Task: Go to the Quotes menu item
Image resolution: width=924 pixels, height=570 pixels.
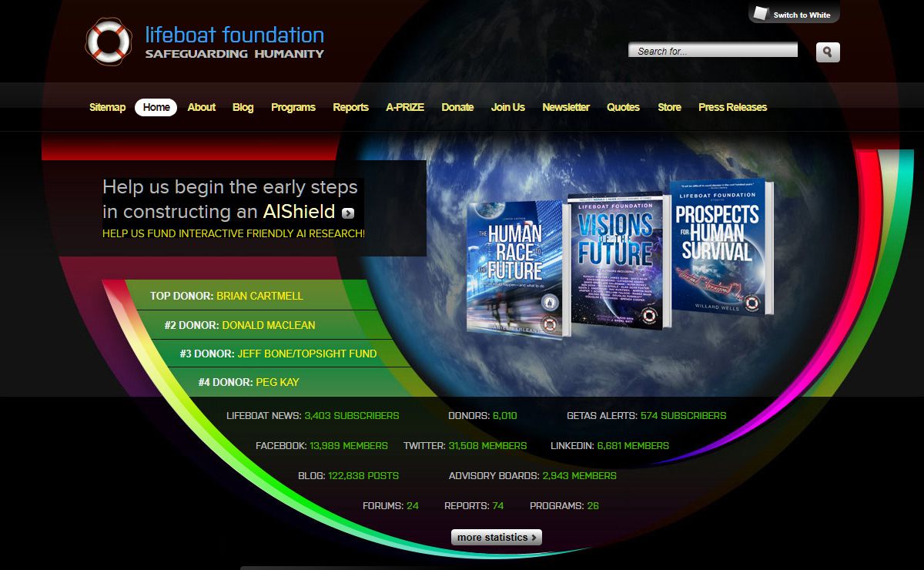Action: click(x=623, y=107)
